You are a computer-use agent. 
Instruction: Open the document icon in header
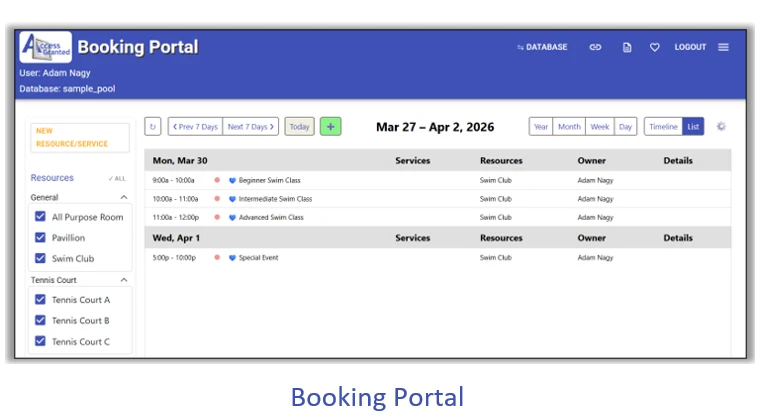tap(627, 47)
